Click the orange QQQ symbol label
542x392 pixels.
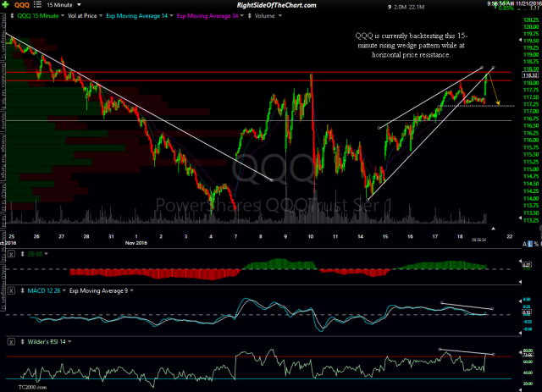click(22, 5)
